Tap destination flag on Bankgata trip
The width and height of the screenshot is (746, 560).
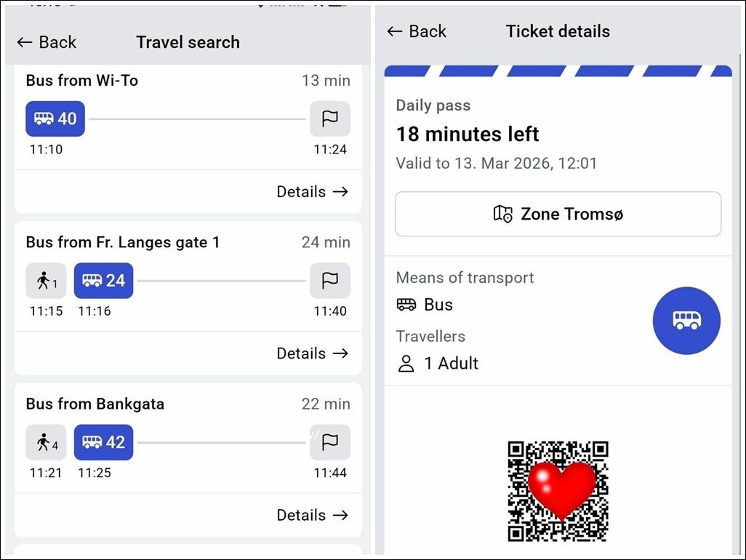[x=330, y=442]
